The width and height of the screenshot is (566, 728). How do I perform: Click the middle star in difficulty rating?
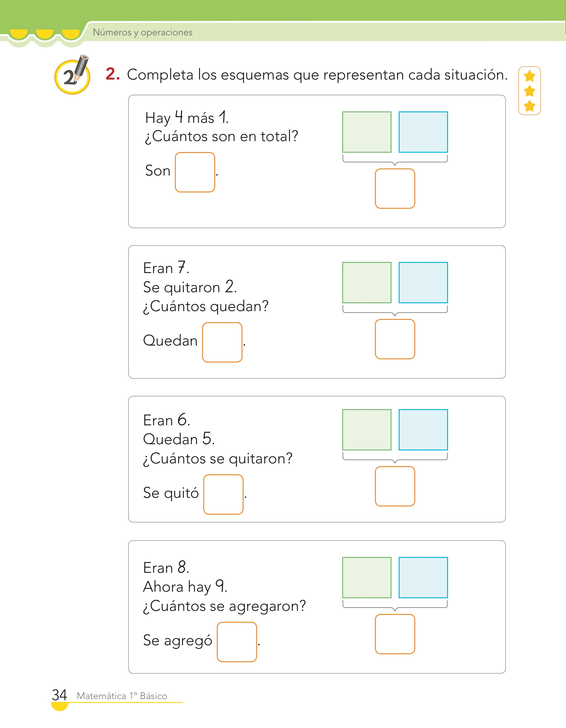(529, 91)
